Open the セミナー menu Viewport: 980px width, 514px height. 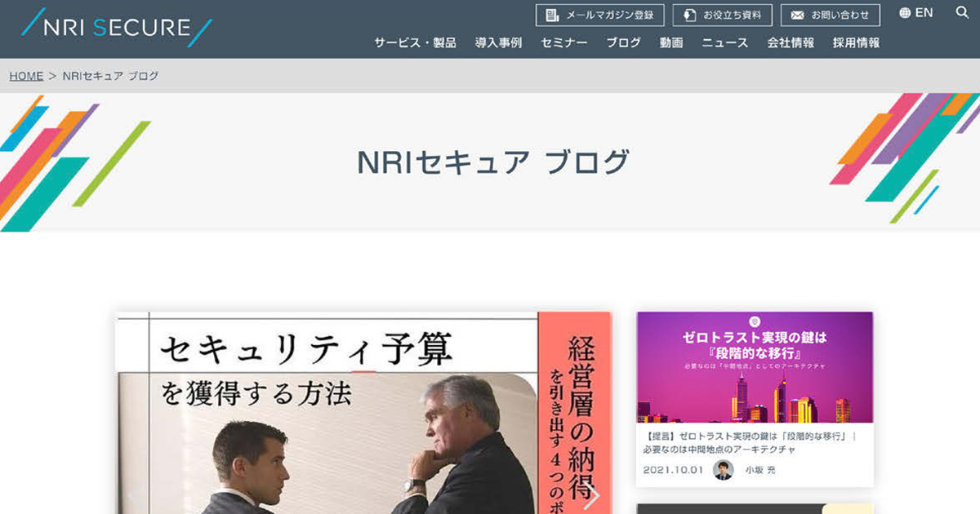(x=563, y=43)
